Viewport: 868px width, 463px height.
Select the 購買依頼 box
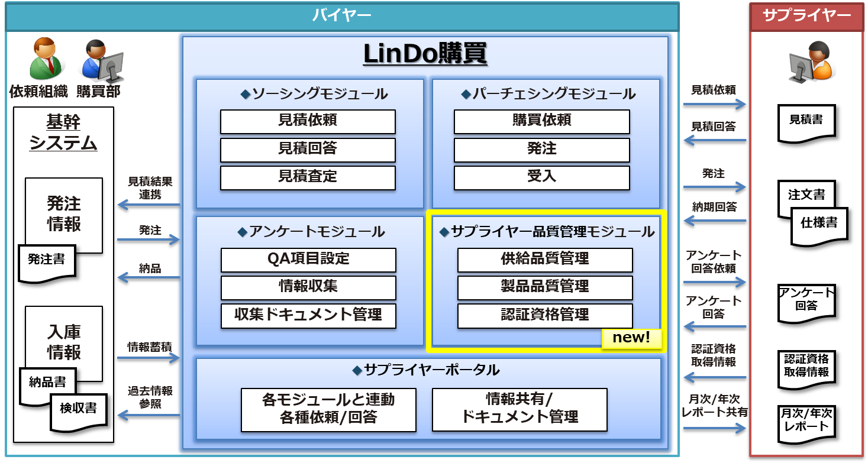click(542, 122)
